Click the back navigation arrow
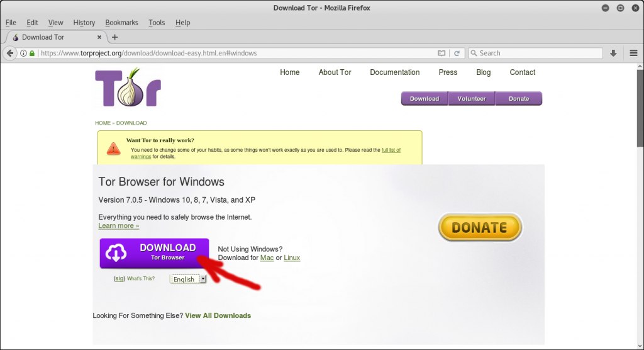 point(10,53)
